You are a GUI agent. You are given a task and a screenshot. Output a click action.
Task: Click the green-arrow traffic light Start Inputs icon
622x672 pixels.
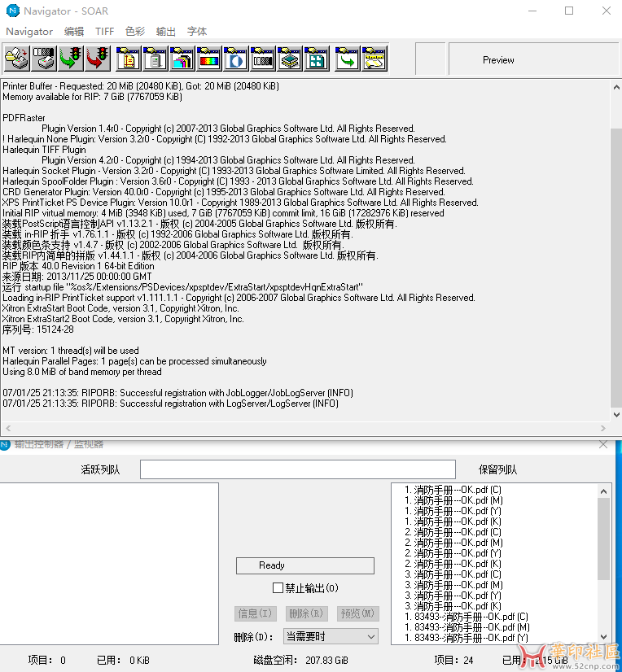pyautogui.click(x=70, y=59)
